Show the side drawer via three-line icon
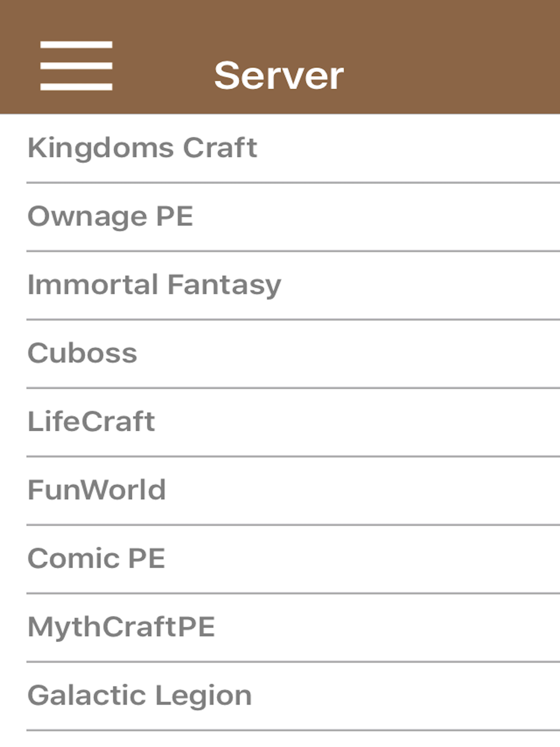The image size is (560, 747). (76, 66)
